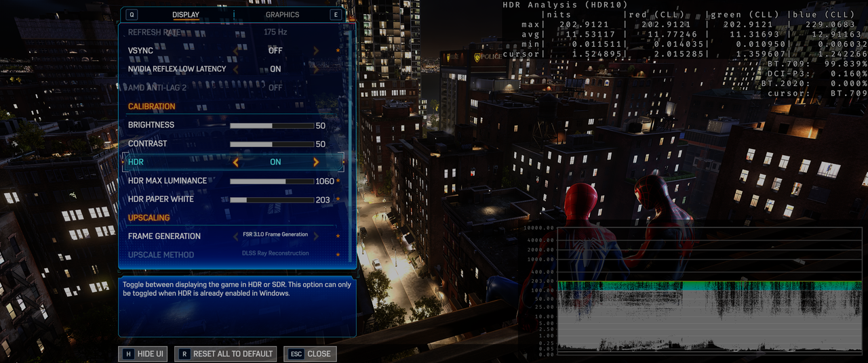Screen dimensions: 868x363
Task: Click the ESC key icon beside Close
Action: 296,354
